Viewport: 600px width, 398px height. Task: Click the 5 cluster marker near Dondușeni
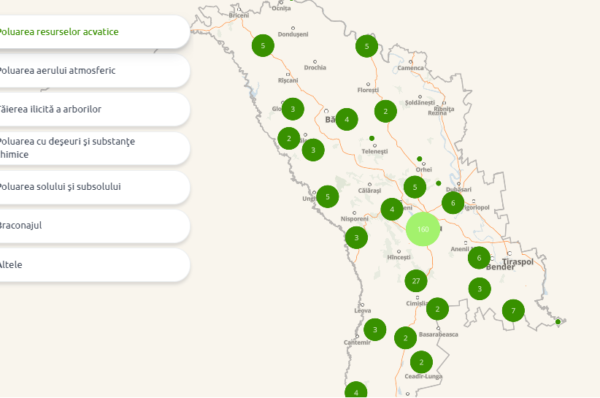(x=263, y=46)
